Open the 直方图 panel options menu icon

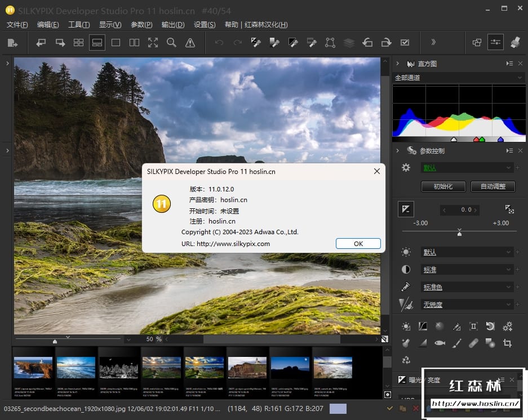(509, 63)
